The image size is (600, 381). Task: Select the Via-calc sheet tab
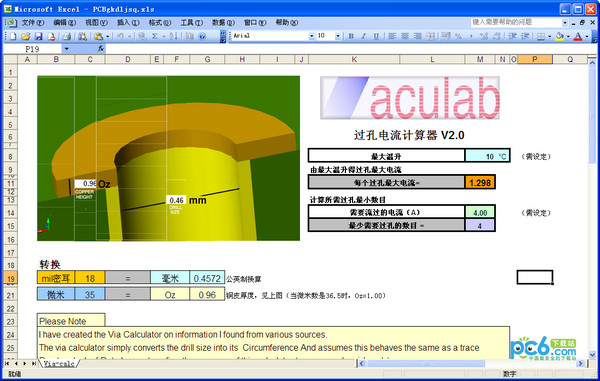click(59, 363)
